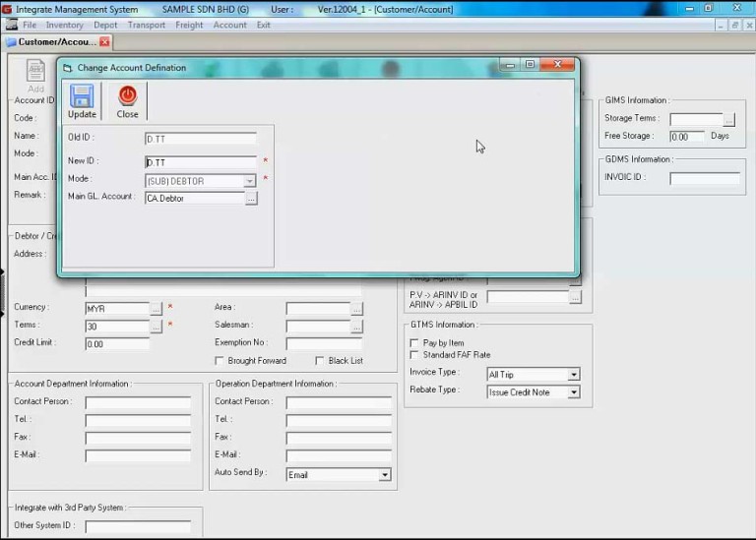Click the Salesman input field
This screenshot has width=756, height=540.
pos(318,327)
